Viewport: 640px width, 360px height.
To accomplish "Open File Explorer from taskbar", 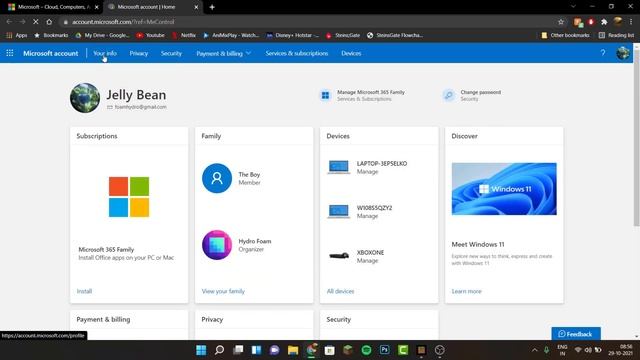I will 293,350.
